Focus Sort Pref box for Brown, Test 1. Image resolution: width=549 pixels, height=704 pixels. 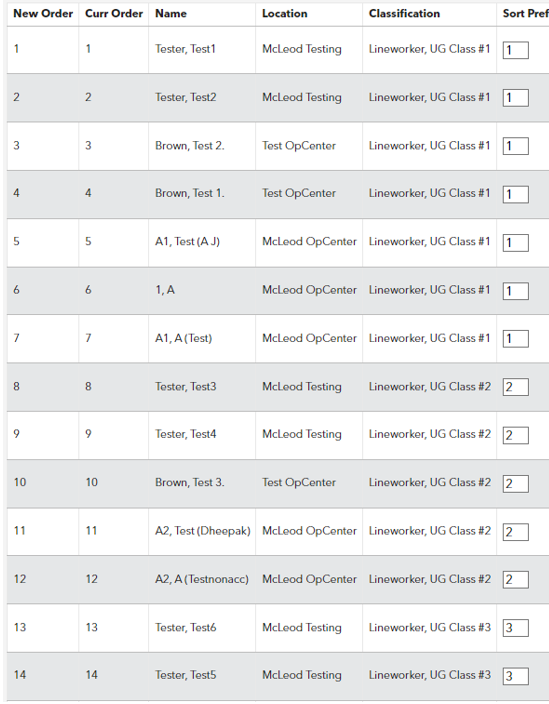[x=515, y=194]
